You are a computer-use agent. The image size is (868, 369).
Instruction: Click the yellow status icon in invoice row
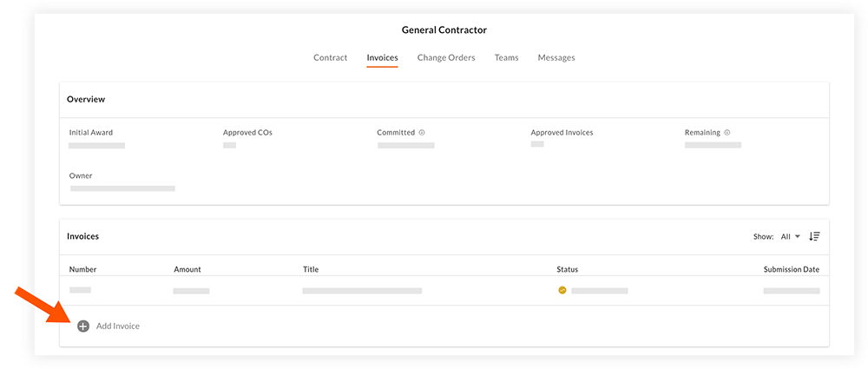[x=562, y=290]
